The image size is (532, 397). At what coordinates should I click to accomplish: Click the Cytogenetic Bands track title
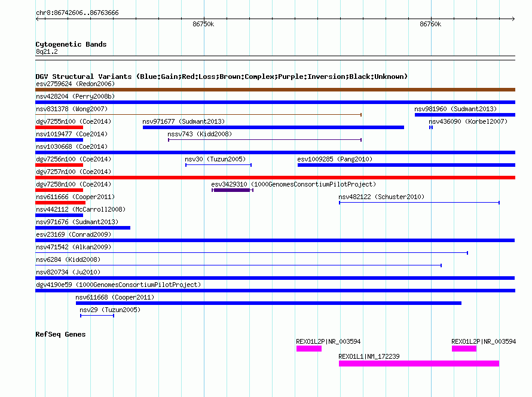point(71,44)
